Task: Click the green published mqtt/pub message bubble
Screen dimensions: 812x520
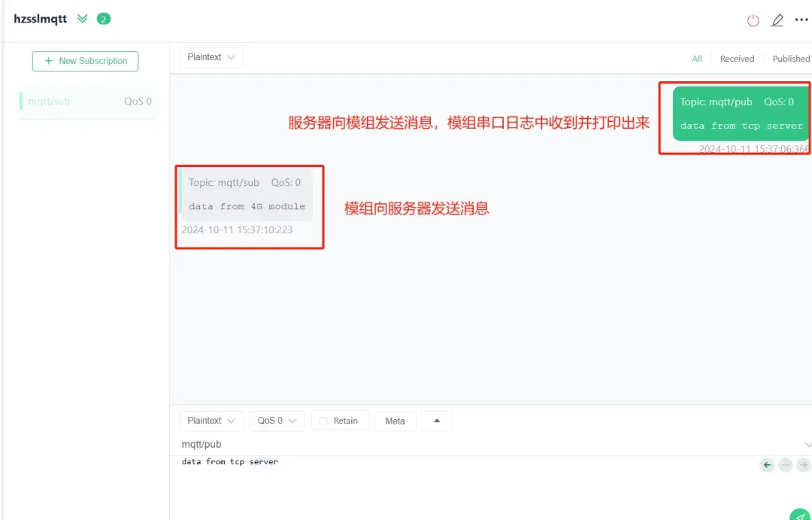Action: 741,114
